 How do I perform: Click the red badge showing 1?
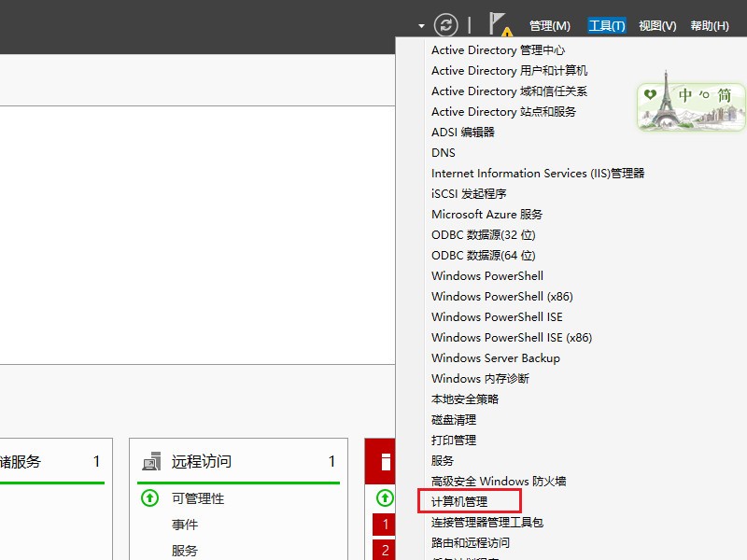point(384,525)
